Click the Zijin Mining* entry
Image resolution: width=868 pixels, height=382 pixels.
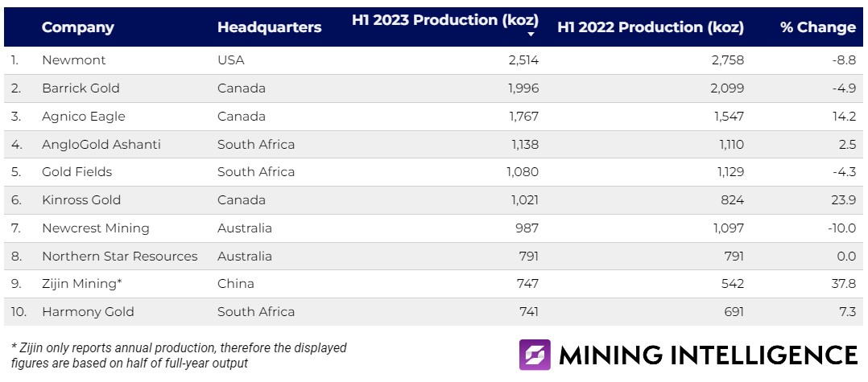81,284
